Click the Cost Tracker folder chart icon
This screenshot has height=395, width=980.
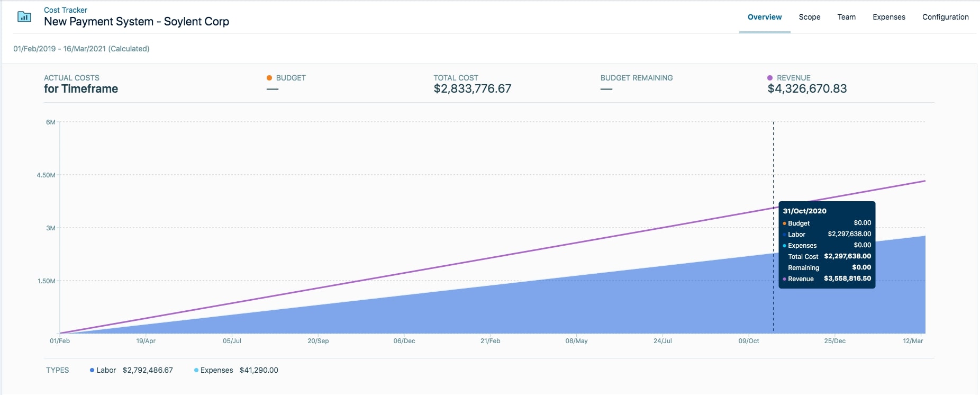24,16
